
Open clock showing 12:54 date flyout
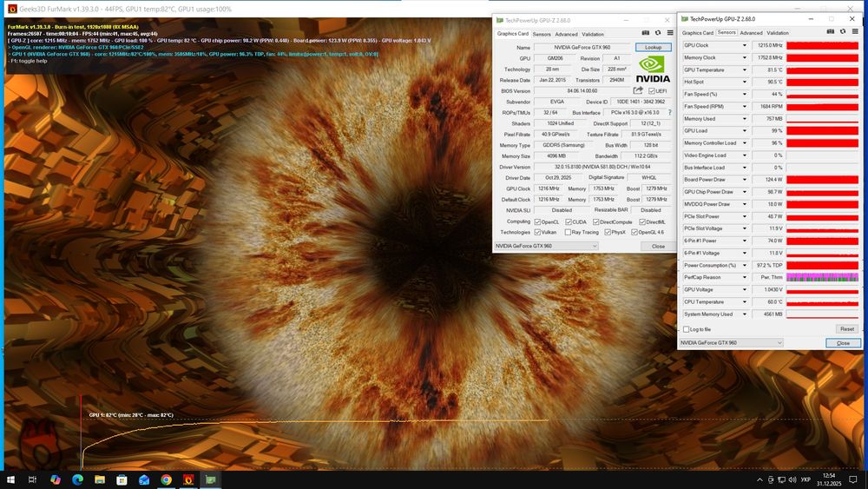829,479
